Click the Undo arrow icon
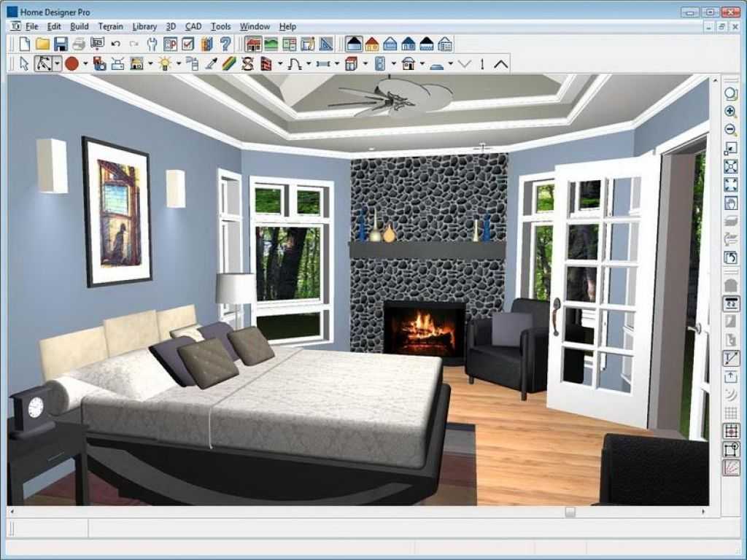This screenshot has width=747, height=560. (115, 44)
